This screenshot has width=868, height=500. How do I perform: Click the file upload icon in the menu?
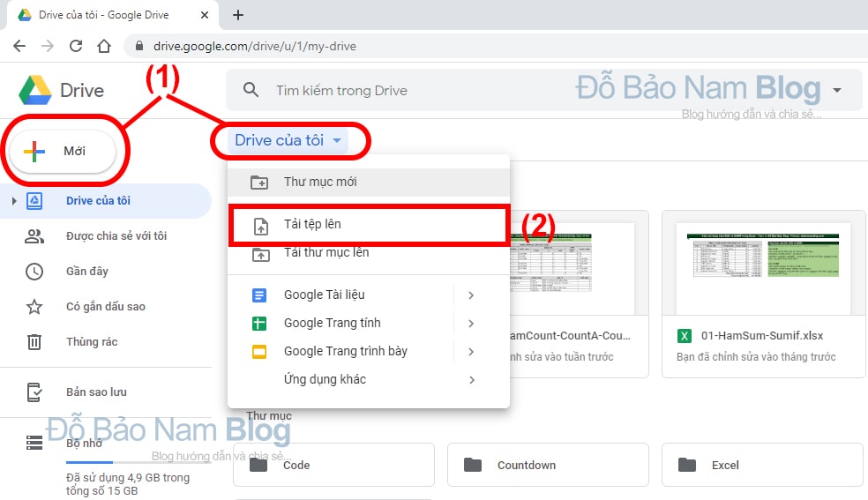pyautogui.click(x=261, y=226)
